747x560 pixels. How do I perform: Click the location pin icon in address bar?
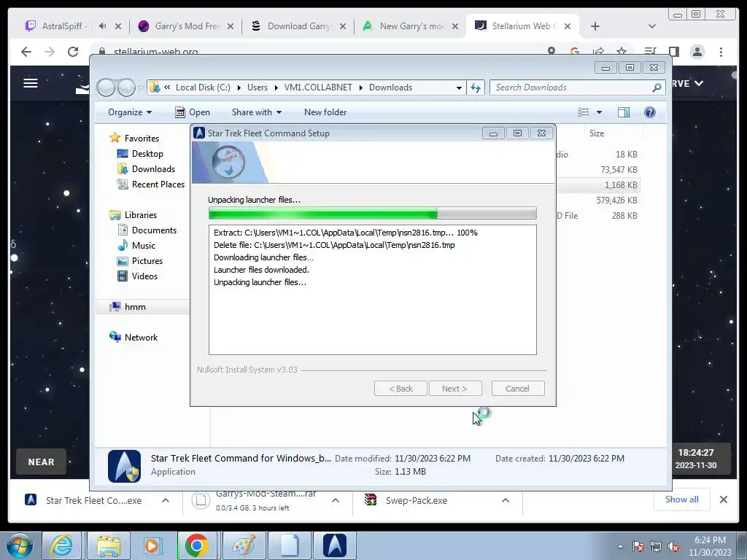(551, 51)
